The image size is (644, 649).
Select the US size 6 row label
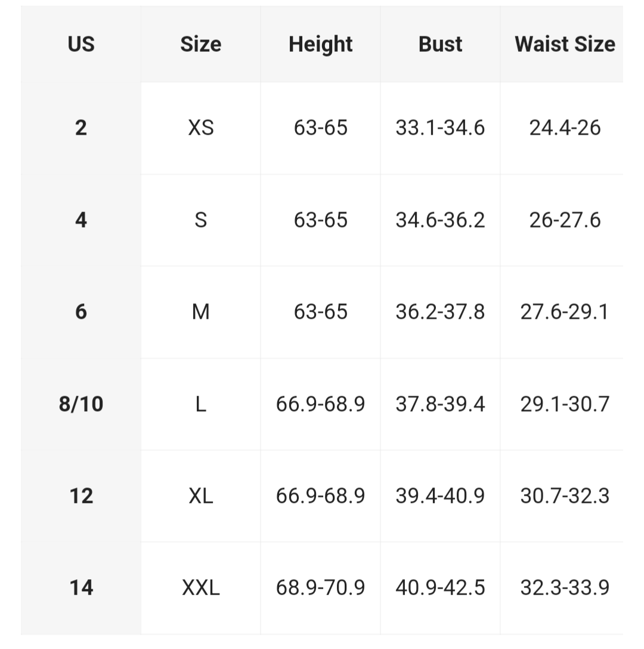tap(81, 312)
